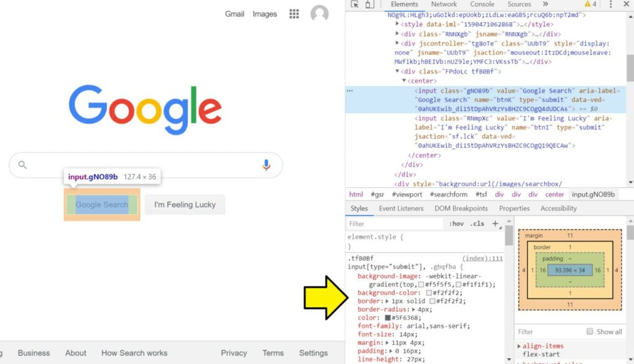634x364 pixels.
Task: Open DevTools three-dot customize menu
Action: coord(610,4)
